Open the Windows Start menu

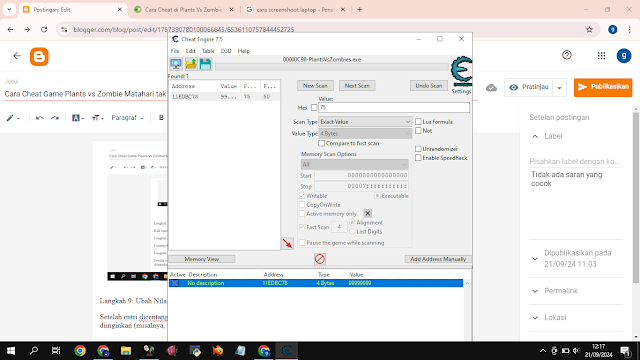(11, 351)
